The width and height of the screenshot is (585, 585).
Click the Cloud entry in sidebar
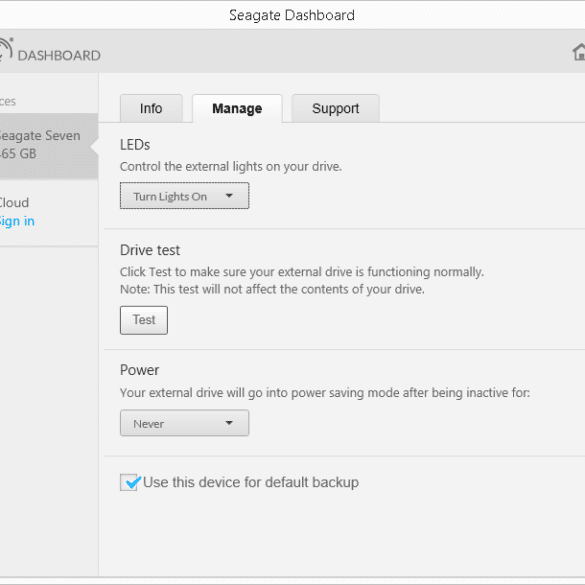pos(14,203)
